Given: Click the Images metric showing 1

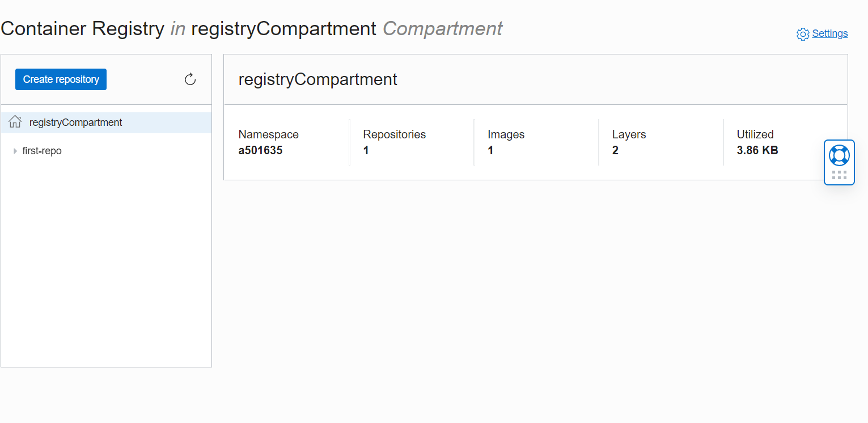Looking at the screenshot, I should (x=490, y=150).
